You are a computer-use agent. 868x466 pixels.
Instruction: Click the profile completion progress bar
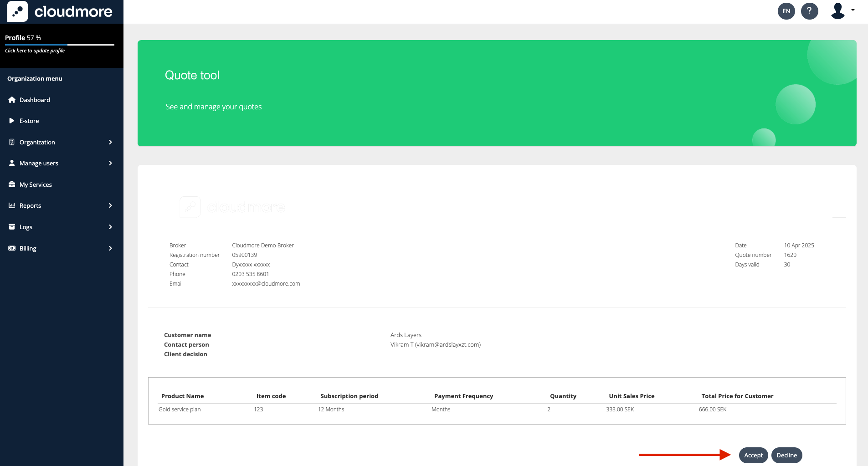(59, 45)
